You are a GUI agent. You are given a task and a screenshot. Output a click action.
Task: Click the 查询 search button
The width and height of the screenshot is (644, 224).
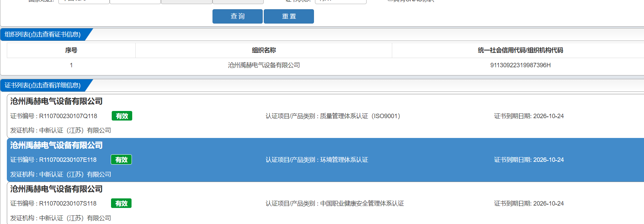(x=237, y=16)
